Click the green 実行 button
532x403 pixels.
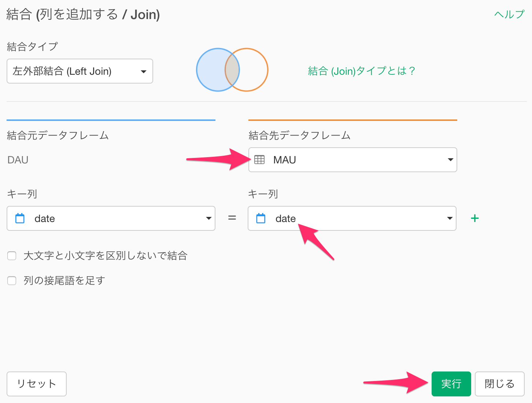tap(451, 384)
